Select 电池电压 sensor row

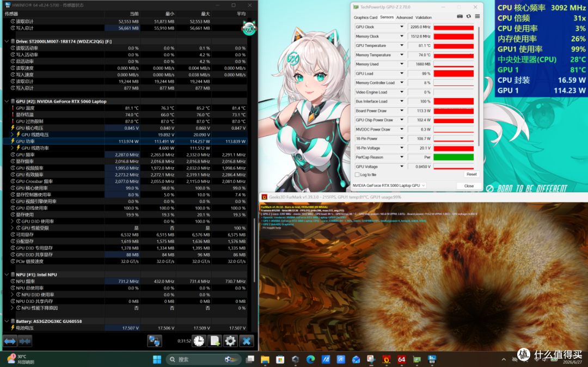tap(125, 328)
